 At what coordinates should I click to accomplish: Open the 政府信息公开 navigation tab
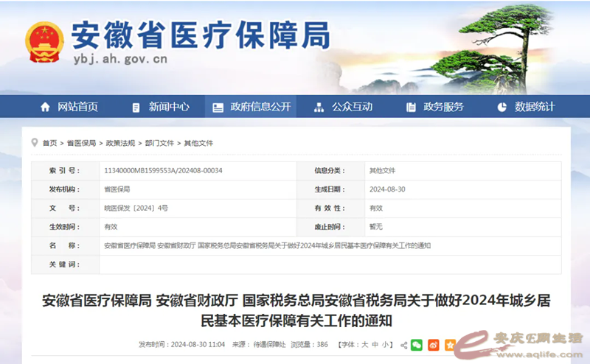(251, 107)
